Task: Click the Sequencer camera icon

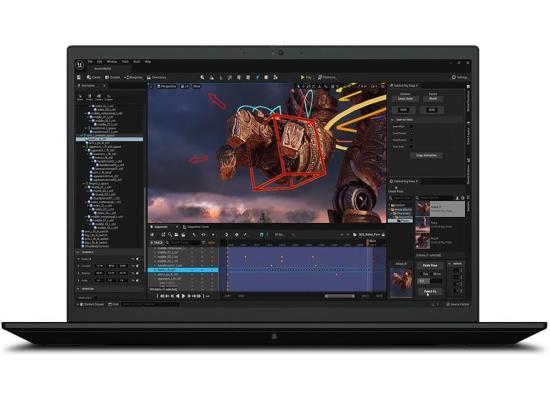Action: pos(176,235)
